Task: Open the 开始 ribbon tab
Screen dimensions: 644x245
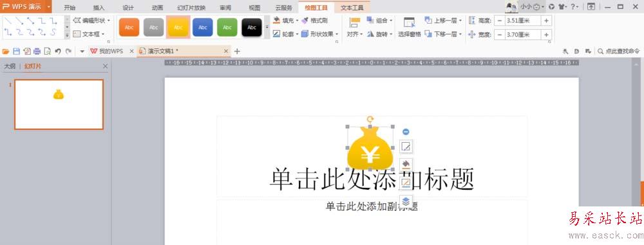Action: 70,8
